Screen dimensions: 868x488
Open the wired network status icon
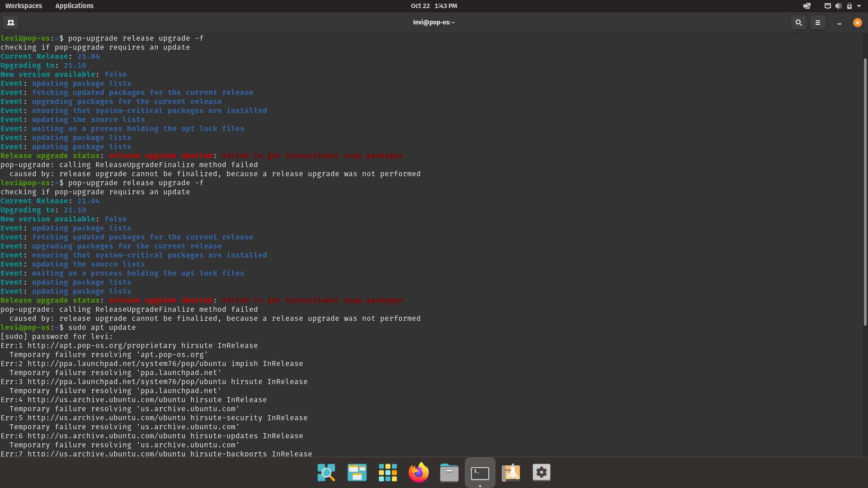pyautogui.click(x=827, y=6)
